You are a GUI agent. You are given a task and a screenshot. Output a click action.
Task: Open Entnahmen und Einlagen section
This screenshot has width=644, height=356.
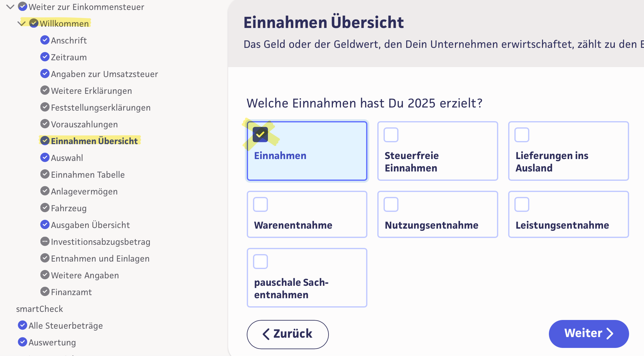tap(100, 258)
